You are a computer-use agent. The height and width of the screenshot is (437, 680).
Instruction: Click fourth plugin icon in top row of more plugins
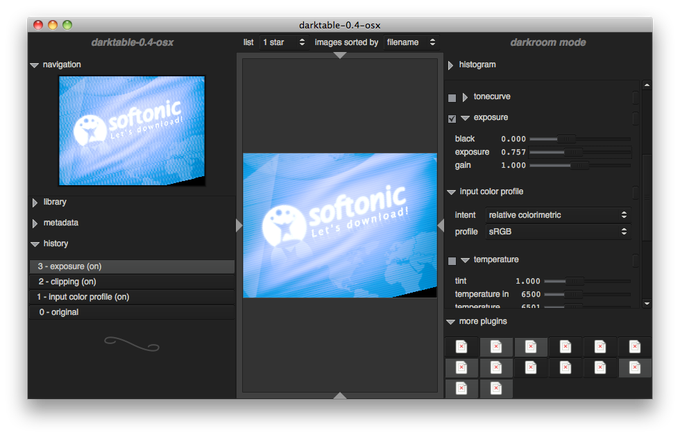[566, 346]
